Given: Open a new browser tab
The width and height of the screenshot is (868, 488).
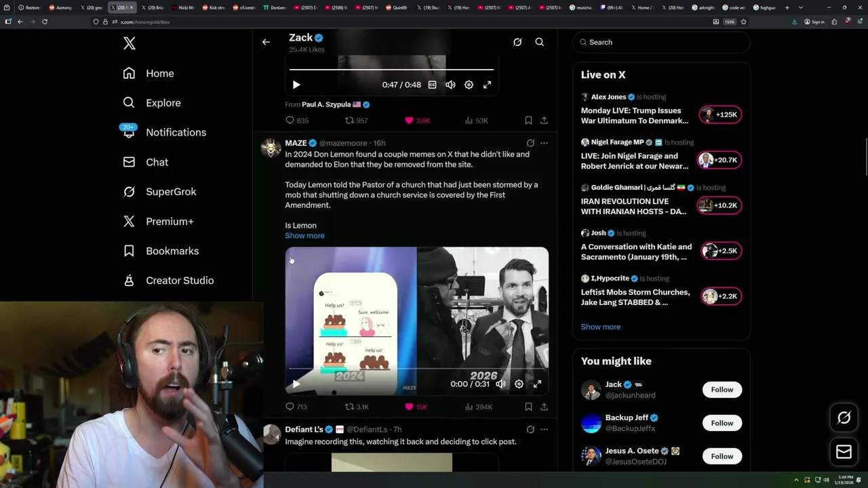Looking at the screenshot, I should point(787,7).
